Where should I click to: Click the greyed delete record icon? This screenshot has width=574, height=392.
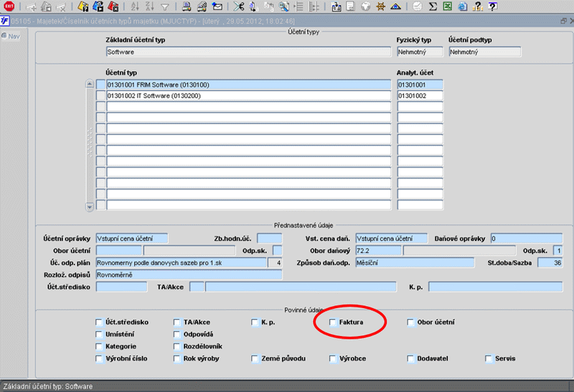point(60,6)
